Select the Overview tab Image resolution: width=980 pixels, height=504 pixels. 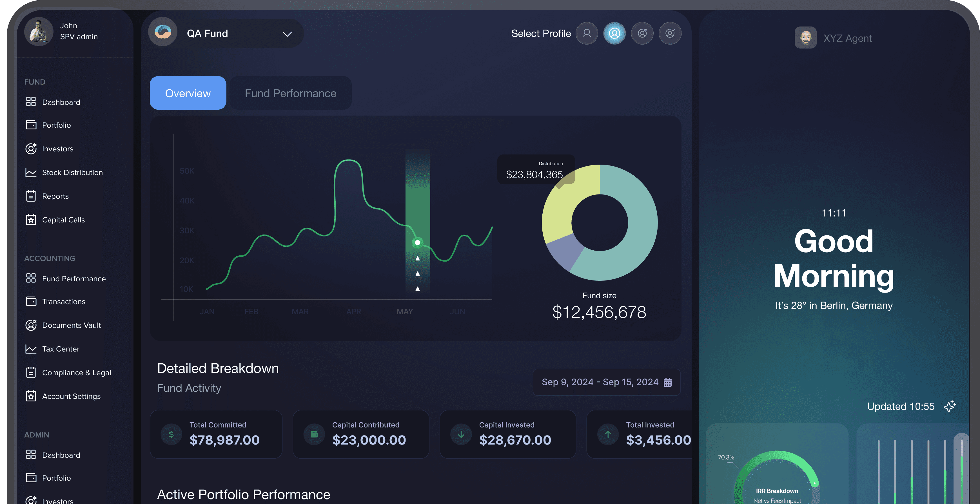click(x=188, y=93)
